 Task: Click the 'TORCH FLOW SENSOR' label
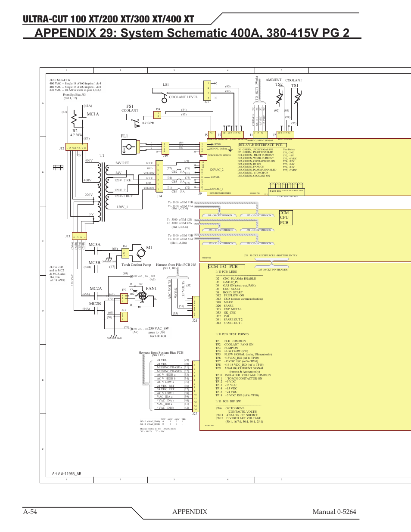pos(219,155)
